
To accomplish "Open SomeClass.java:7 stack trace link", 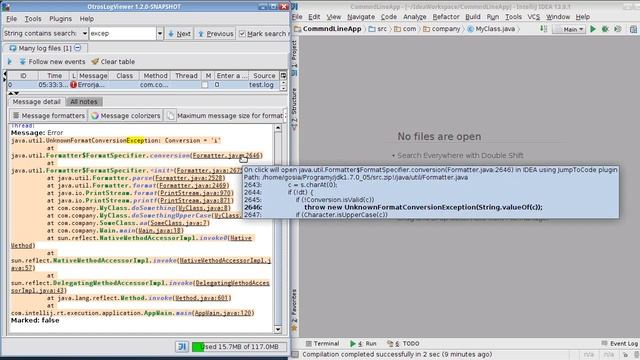I will pyautogui.click(x=179, y=223).
